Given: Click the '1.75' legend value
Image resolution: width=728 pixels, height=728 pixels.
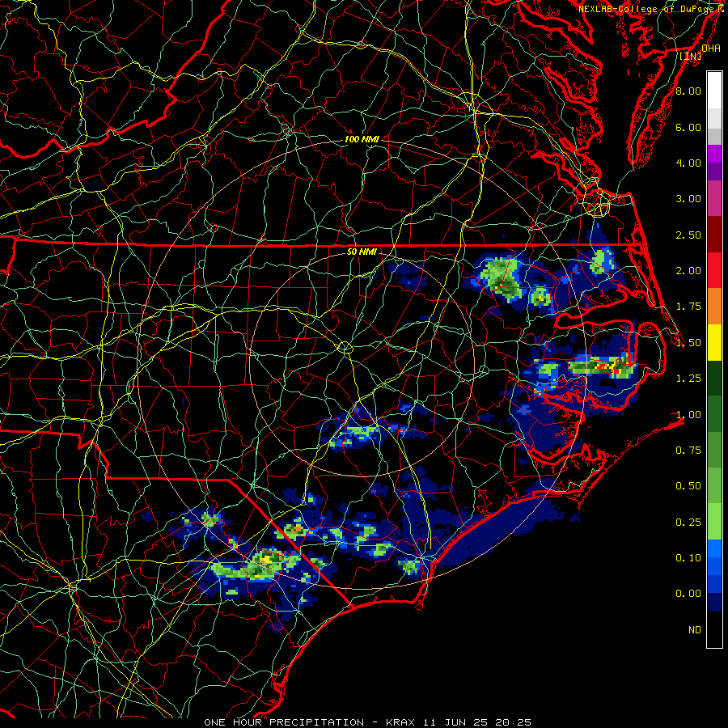Looking at the screenshot, I should pyautogui.click(x=688, y=307).
